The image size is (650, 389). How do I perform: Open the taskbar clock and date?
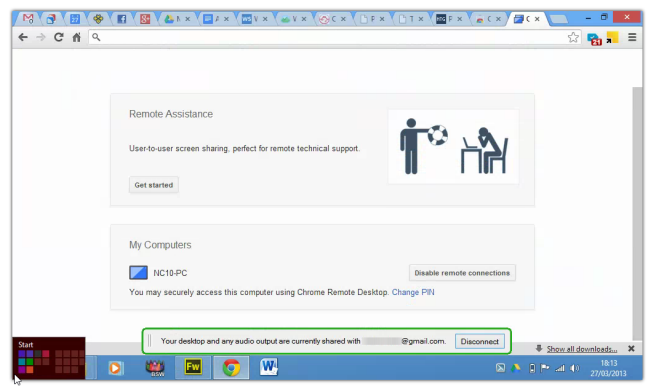pos(608,368)
